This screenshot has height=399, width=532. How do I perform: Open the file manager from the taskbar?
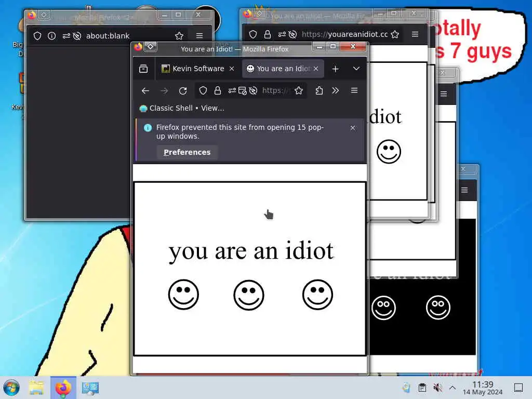[36, 388]
